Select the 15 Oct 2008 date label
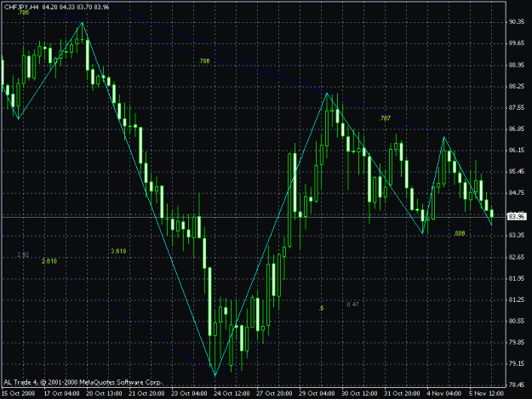 [x=19, y=393]
